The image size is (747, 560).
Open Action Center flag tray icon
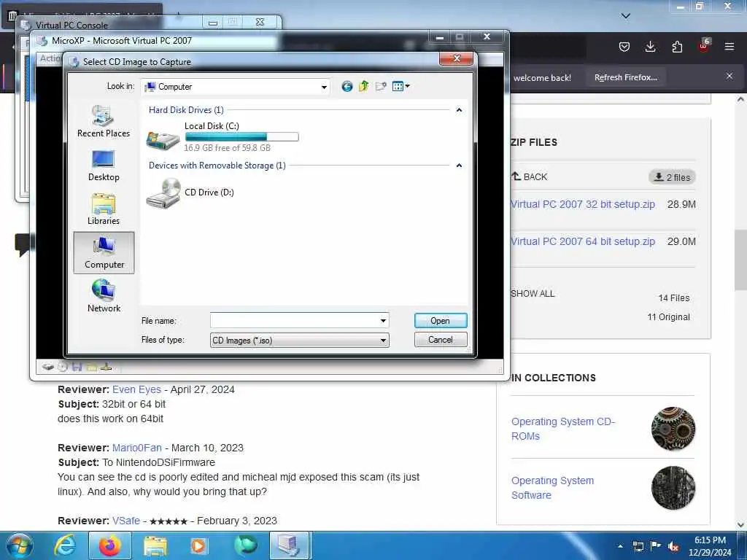tap(656, 546)
